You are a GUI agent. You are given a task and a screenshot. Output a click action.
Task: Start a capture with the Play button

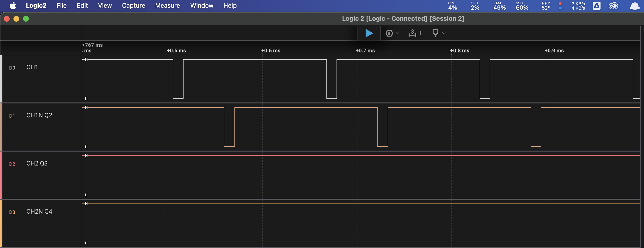pyautogui.click(x=369, y=33)
